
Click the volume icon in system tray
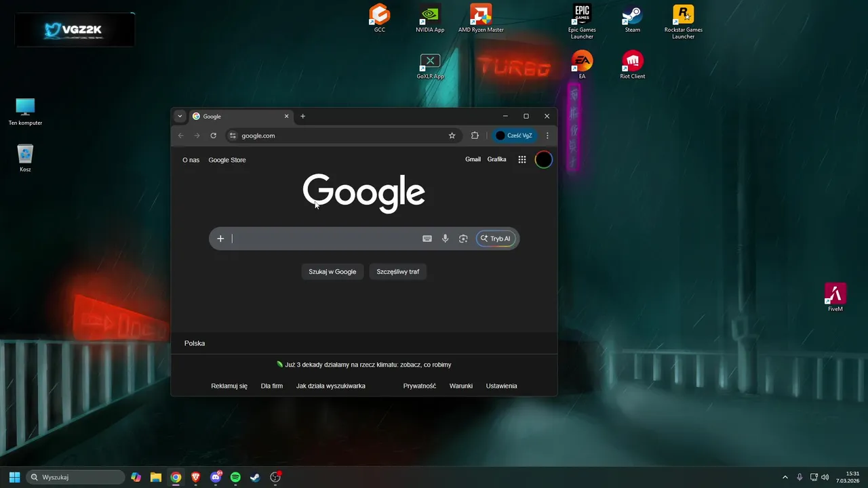[x=825, y=477]
